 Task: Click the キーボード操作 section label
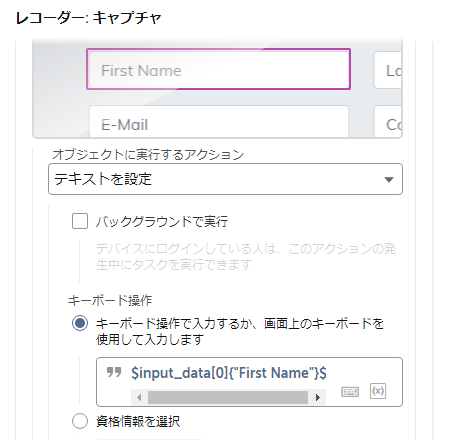[x=110, y=301]
